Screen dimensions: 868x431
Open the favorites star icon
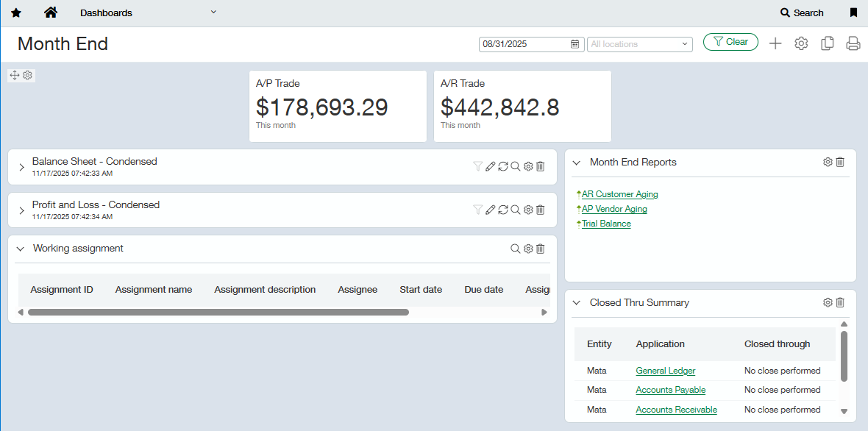[16, 13]
